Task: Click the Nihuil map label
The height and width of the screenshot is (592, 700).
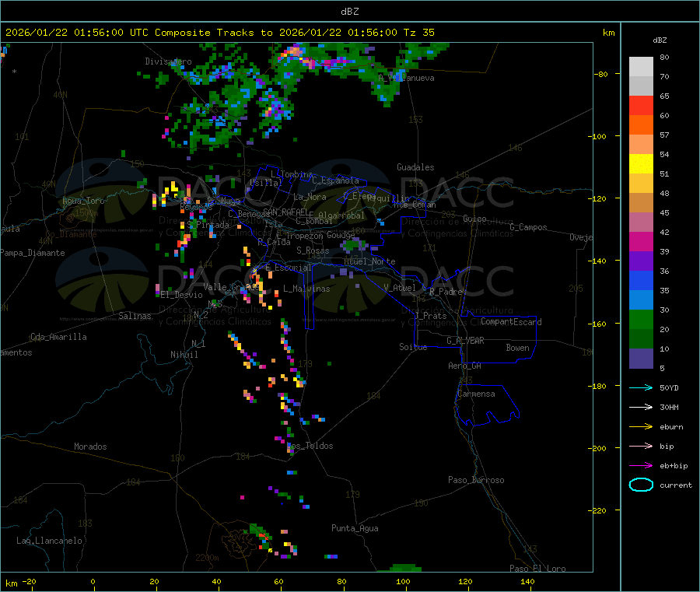Action: [x=184, y=355]
